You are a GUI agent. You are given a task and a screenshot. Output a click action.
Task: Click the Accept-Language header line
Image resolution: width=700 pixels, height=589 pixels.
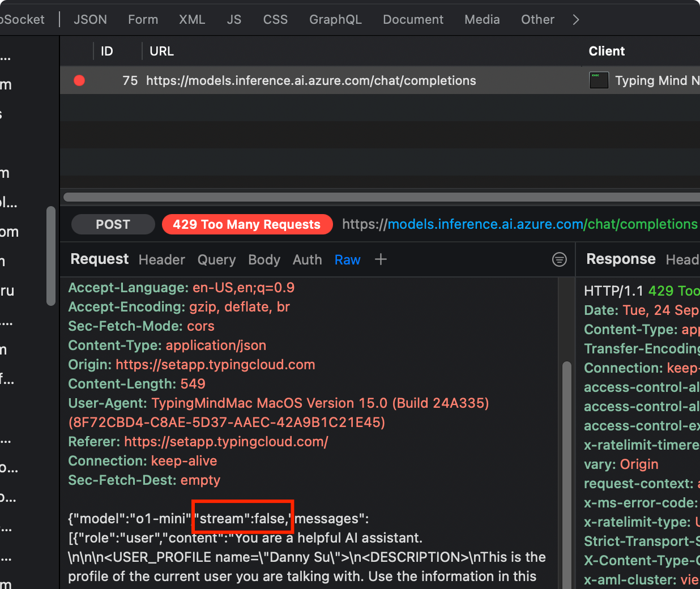181,288
